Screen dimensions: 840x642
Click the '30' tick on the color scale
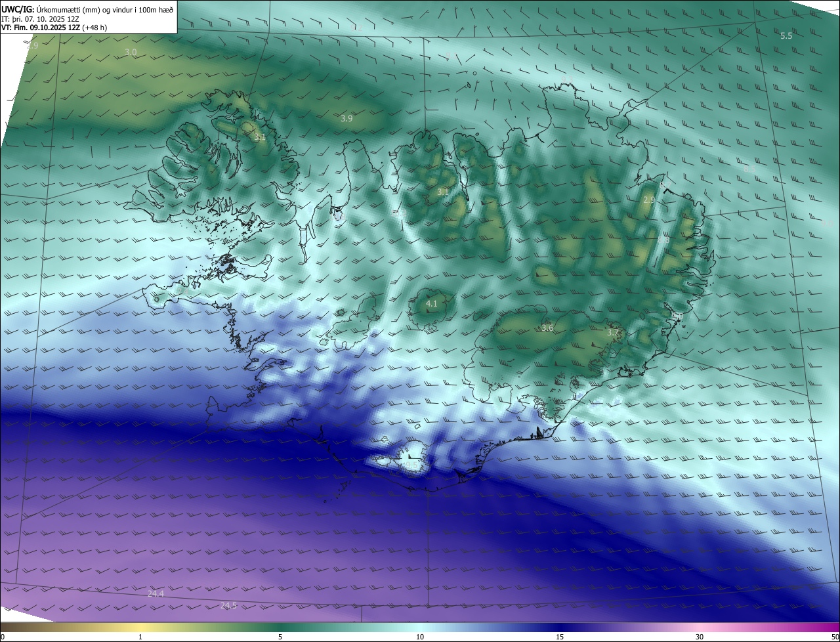(x=700, y=637)
